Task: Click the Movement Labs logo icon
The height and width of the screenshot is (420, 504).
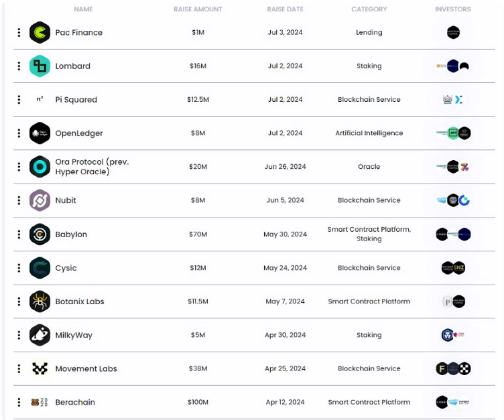Action: tap(40, 368)
